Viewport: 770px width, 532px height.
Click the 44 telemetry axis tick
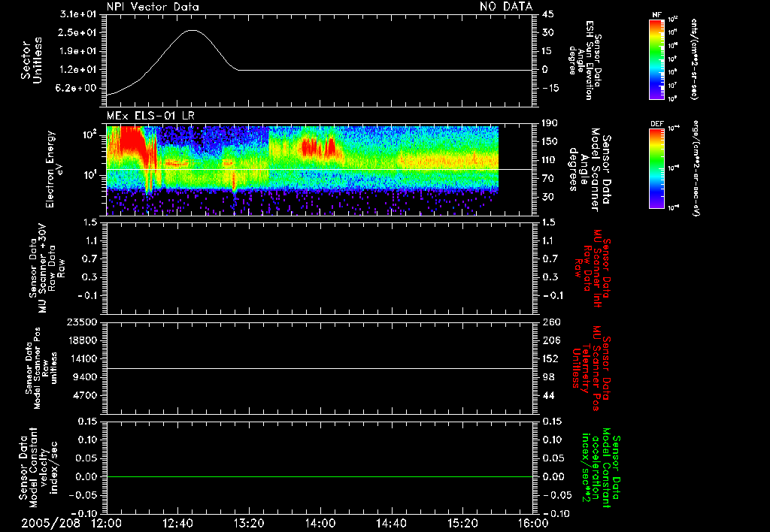coord(548,395)
